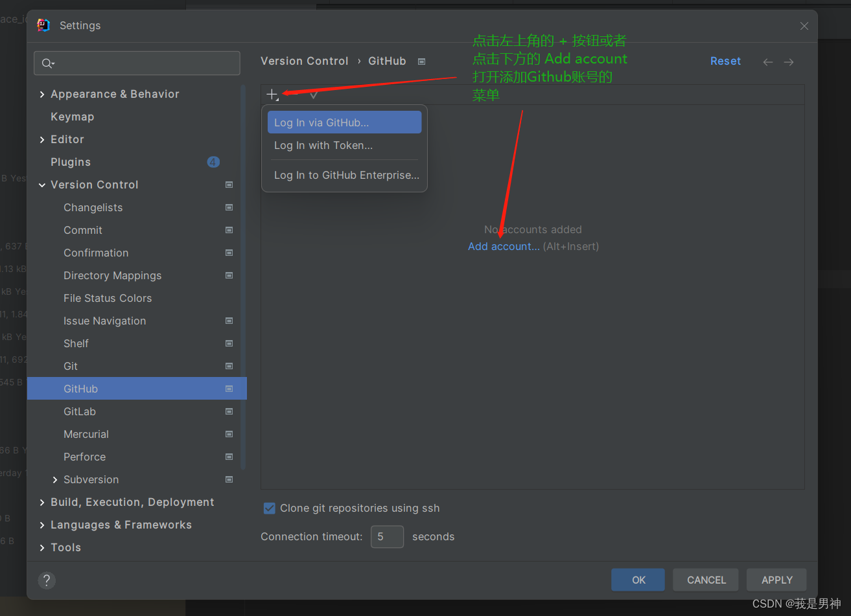Screen dimensions: 851x616
Task: Click the Plugins update count badge
Action: pos(213,162)
